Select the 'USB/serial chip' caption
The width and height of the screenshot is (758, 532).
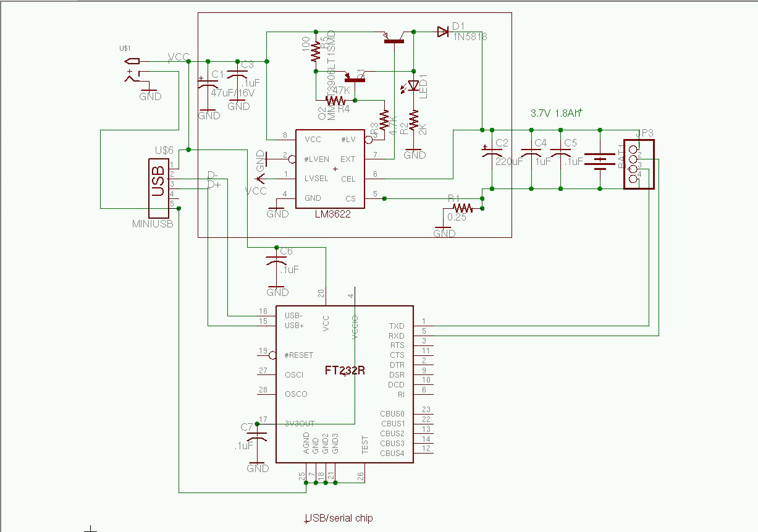tap(339, 518)
